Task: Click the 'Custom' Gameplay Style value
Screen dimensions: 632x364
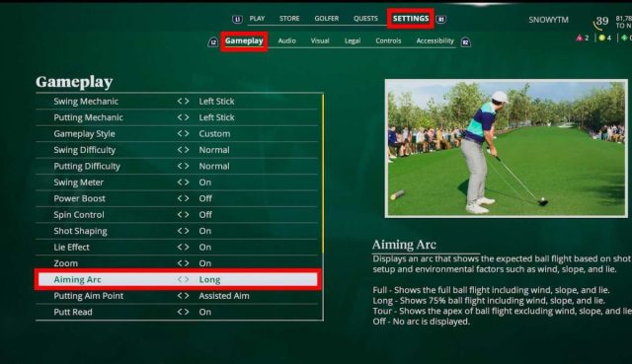Action: [214, 133]
